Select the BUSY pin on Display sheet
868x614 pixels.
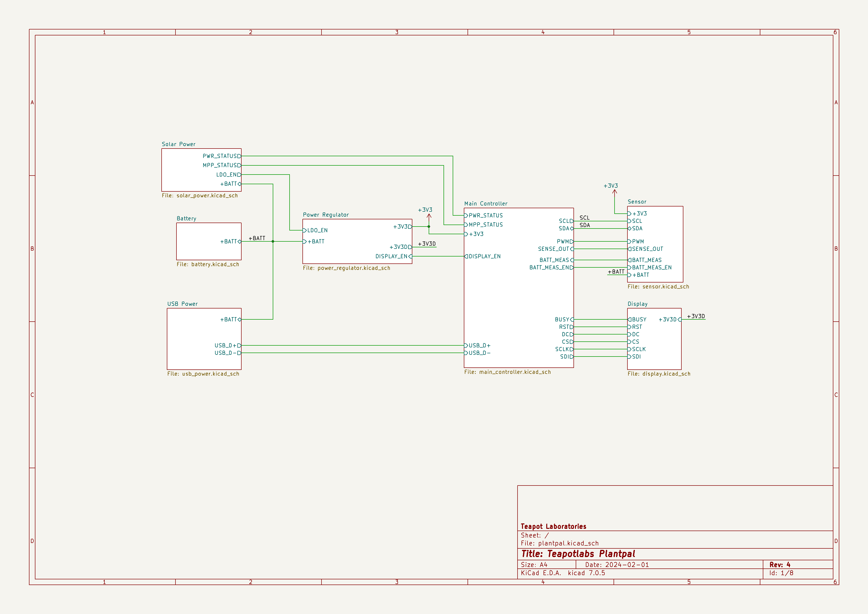tap(639, 319)
